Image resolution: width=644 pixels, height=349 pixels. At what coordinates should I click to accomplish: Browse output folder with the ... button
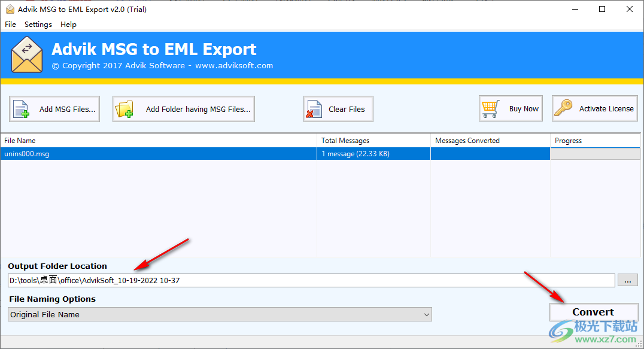628,280
